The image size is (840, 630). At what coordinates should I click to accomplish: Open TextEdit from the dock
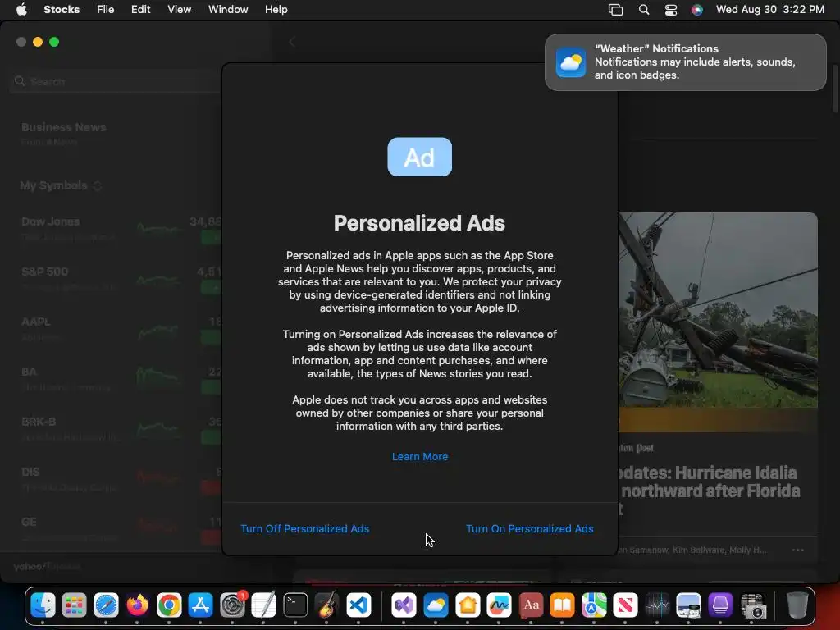(x=263, y=605)
